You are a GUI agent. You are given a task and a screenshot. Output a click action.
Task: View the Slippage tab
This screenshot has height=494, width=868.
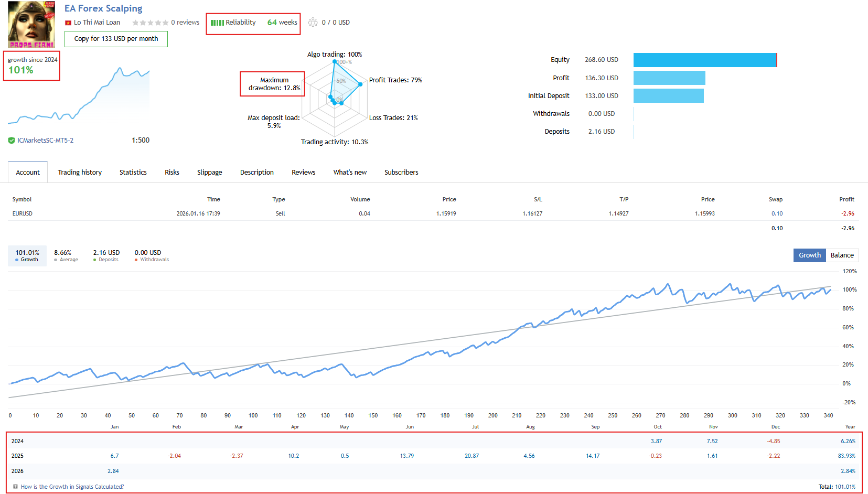pyautogui.click(x=210, y=172)
